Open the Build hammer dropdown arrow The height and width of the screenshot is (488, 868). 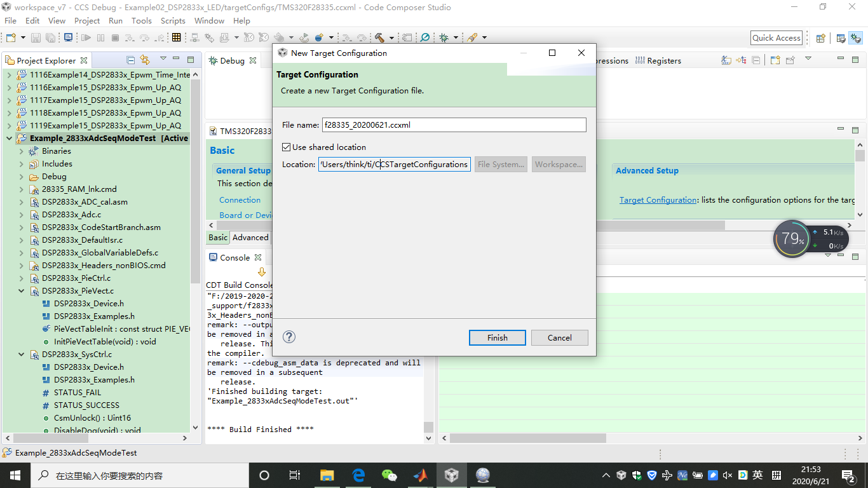[x=391, y=37]
